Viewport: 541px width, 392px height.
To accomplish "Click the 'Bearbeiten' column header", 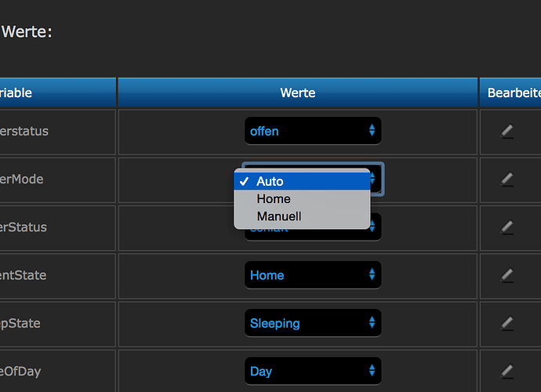I will (513, 93).
